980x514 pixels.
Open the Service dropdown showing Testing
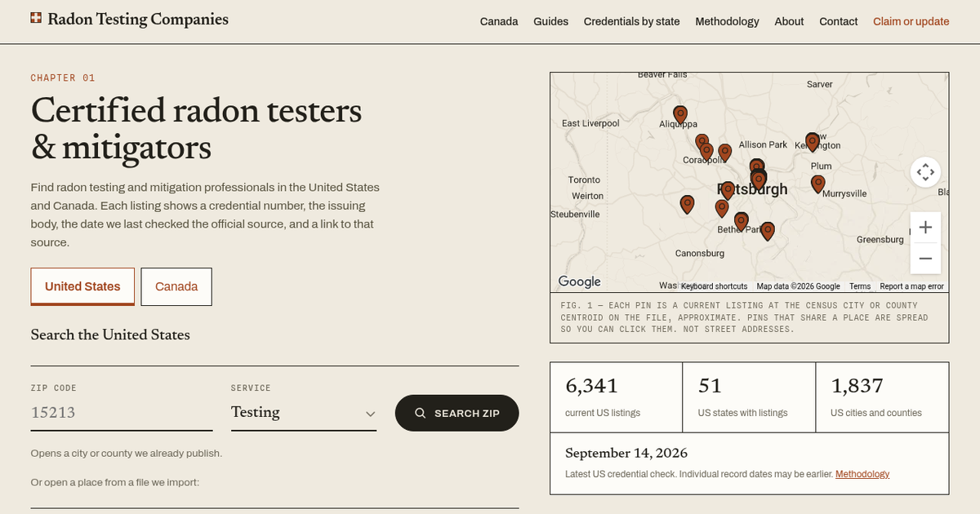tap(304, 412)
